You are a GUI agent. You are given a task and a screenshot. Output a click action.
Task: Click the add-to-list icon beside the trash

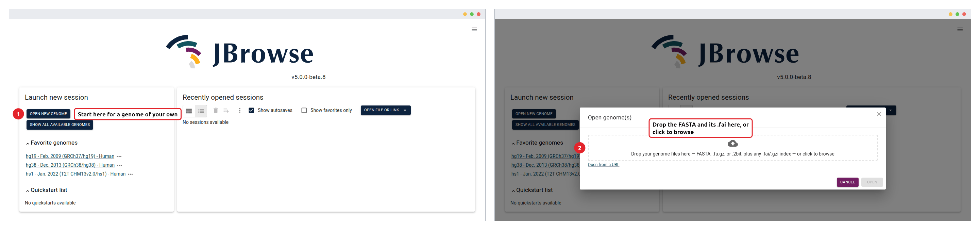(x=226, y=111)
